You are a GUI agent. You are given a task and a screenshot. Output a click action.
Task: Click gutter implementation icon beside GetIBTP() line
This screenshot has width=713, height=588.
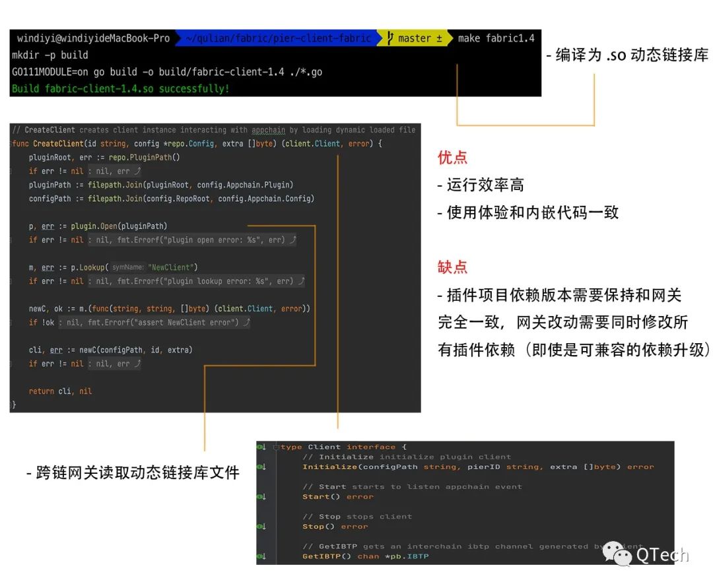click(261, 556)
